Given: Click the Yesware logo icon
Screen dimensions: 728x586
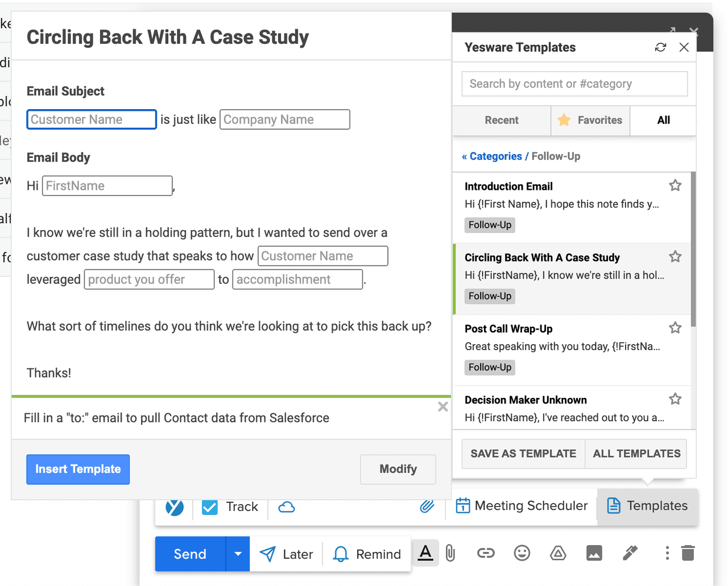Looking at the screenshot, I should coord(174,506).
